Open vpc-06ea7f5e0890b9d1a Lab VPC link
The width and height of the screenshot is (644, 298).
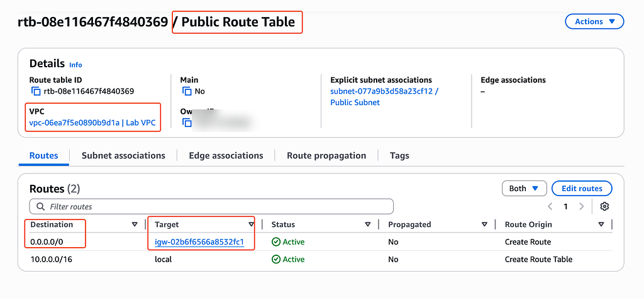coord(92,123)
